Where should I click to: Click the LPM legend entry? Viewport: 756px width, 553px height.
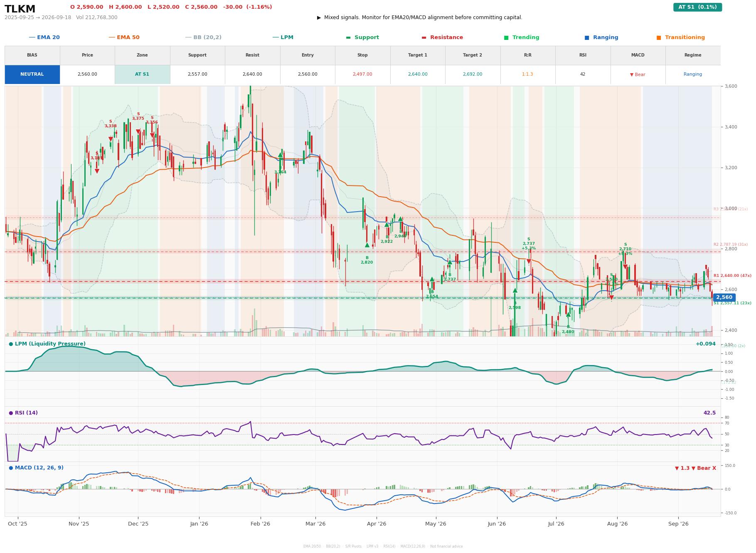point(283,37)
